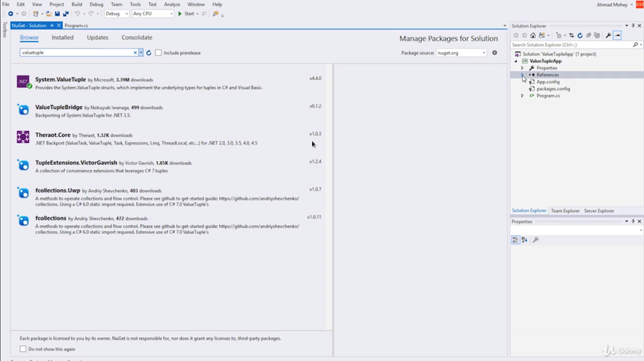Refresh Solution Explorer
This screenshot has width=644, height=361.
[x=580, y=36]
